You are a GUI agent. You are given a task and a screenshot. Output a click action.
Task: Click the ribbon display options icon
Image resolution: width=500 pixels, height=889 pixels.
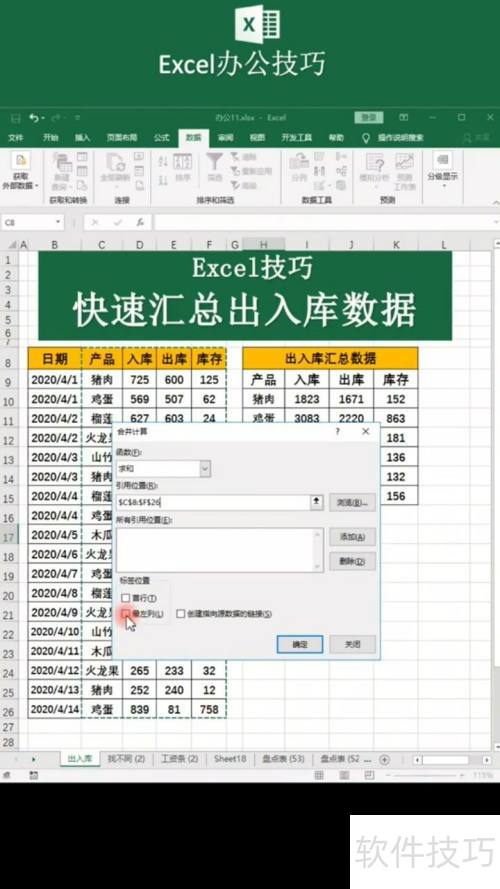(404, 117)
